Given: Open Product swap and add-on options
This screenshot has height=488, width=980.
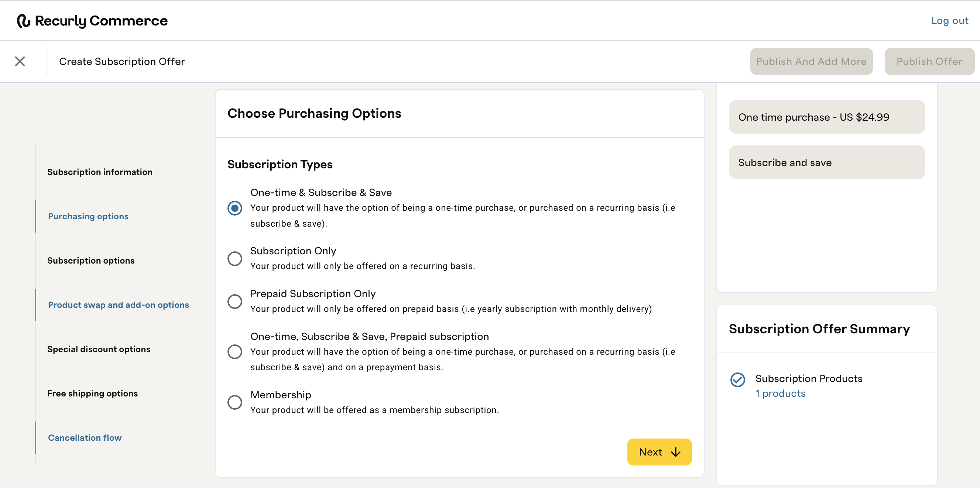Looking at the screenshot, I should point(118,305).
